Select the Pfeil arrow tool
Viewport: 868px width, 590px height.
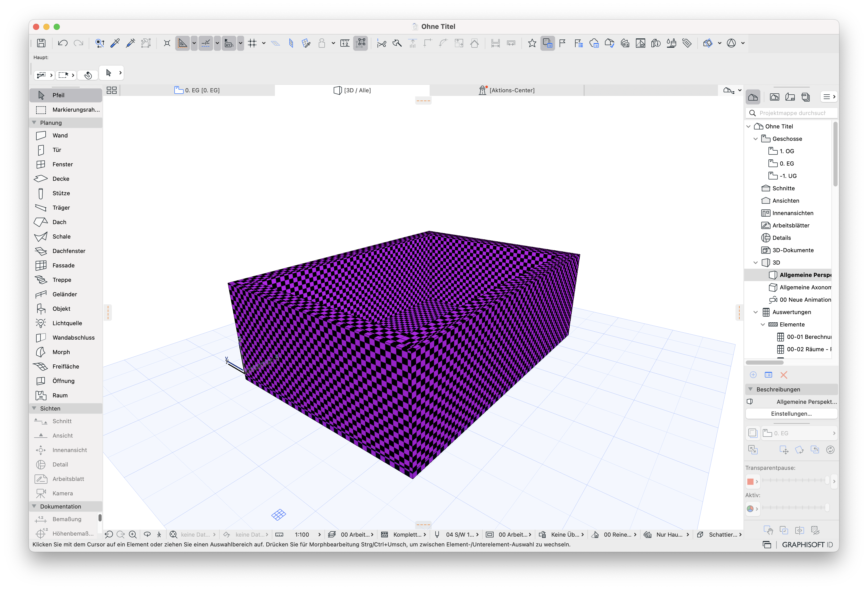pos(66,95)
